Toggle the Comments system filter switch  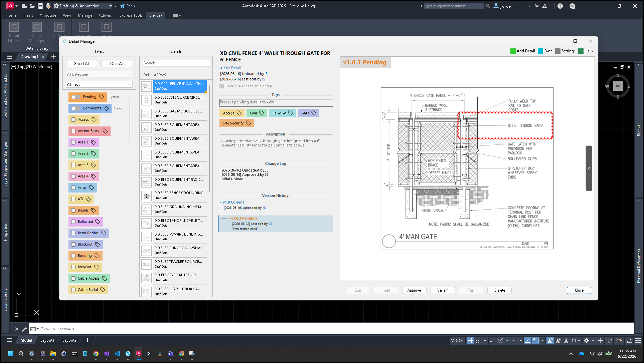point(76,108)
